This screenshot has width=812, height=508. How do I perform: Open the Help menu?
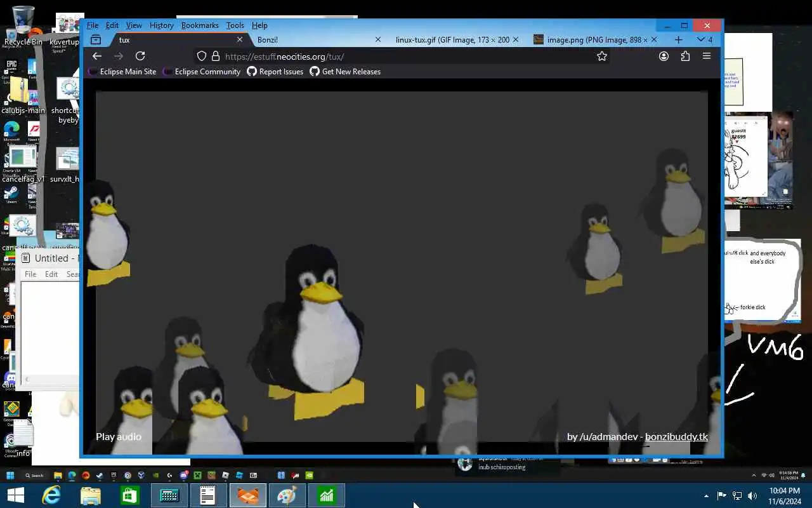click(x=259, y=25)
